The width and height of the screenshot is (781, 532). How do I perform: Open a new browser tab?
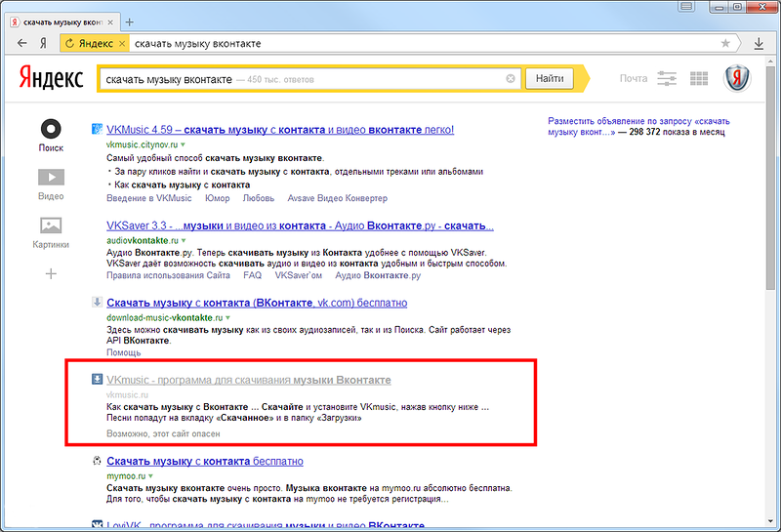tap(130, 21)
